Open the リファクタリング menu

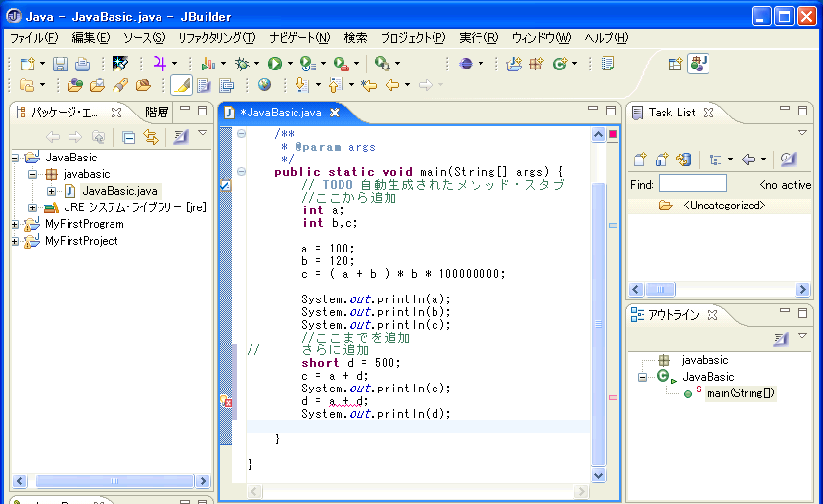tap(216, 38)
